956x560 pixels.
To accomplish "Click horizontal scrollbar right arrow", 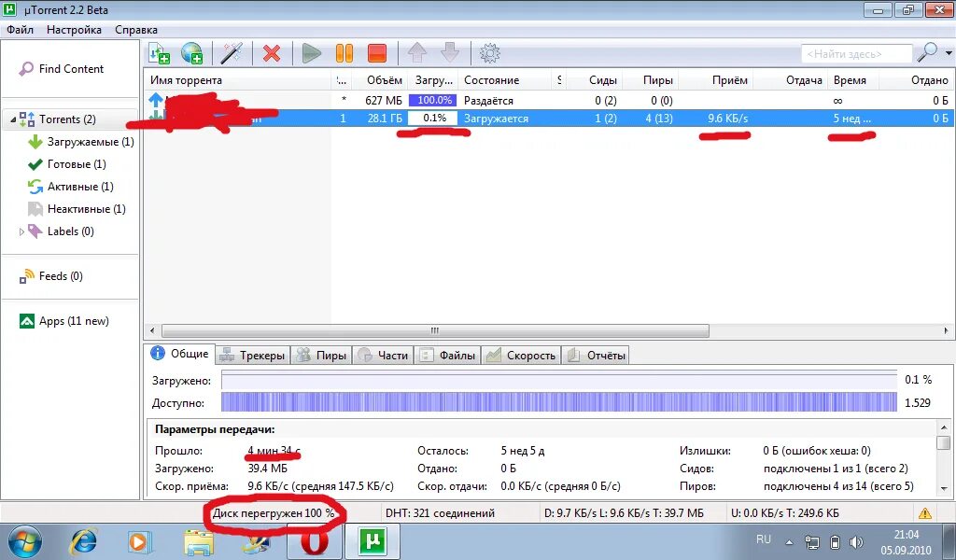I will tap(947, 331).
